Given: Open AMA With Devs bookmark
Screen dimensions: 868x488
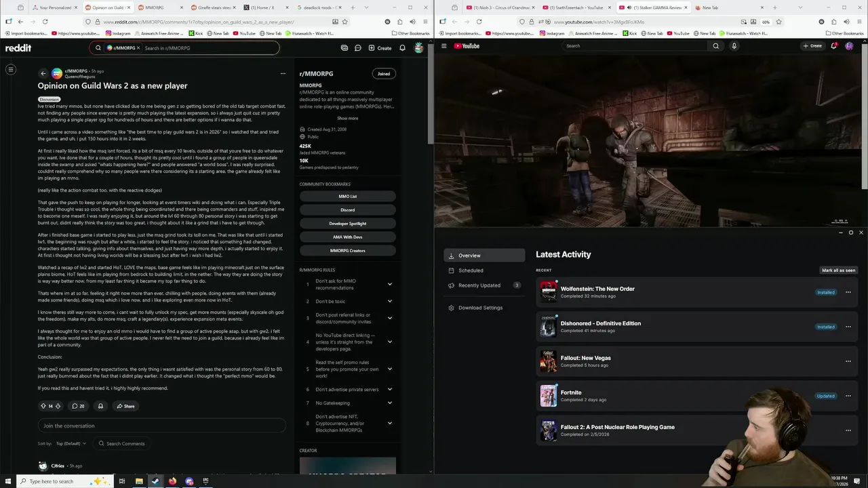Looking at the screenshot, I should (x=347, y=237).
